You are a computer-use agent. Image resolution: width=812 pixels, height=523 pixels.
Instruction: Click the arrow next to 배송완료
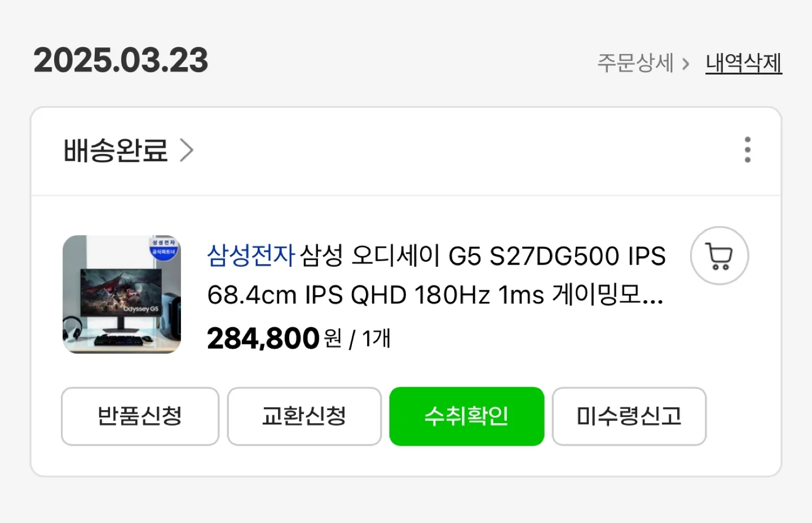pyautogui.click(x=186, y=151)
